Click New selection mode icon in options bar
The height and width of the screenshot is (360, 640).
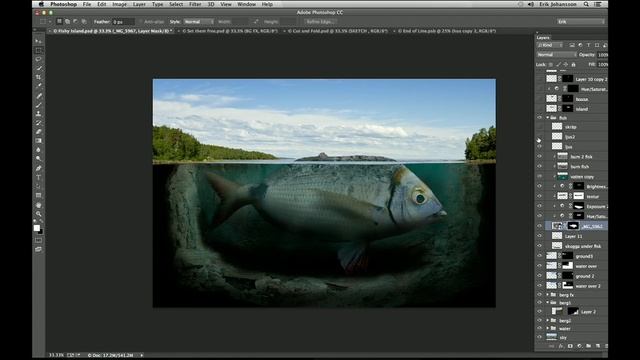[59, 21]
